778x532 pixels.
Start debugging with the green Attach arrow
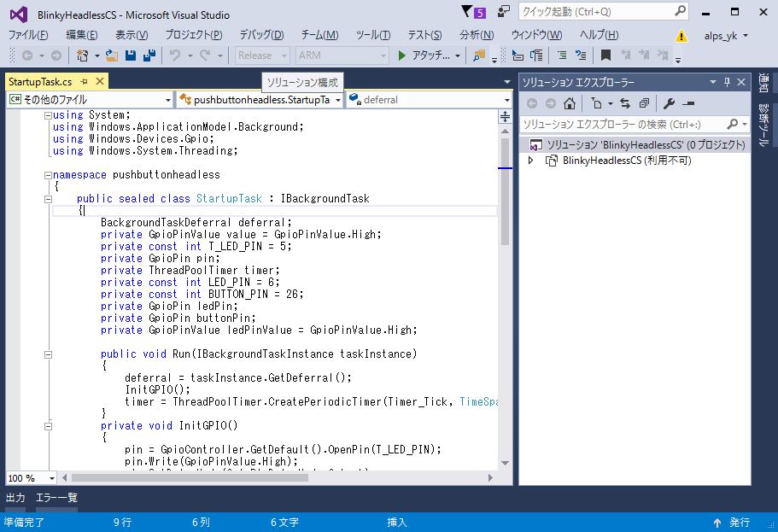402,56
